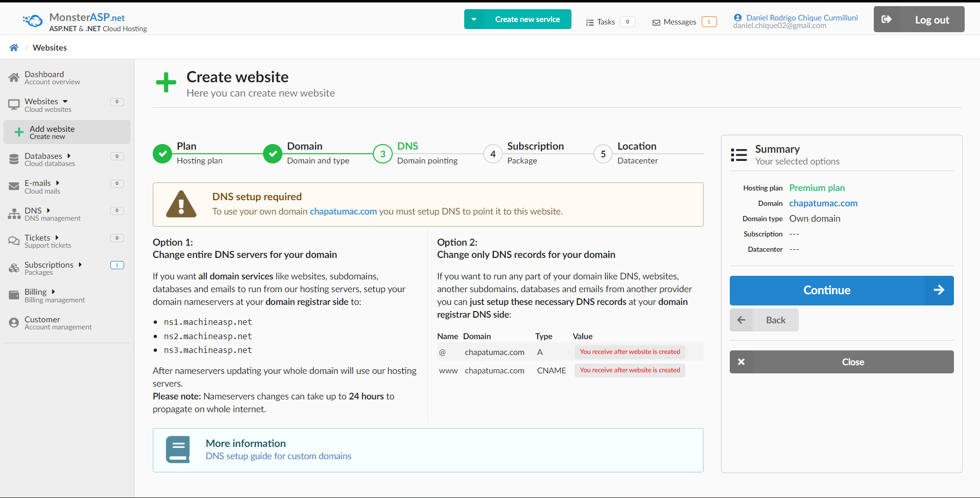Click the E-mails envelope icon

14,186
